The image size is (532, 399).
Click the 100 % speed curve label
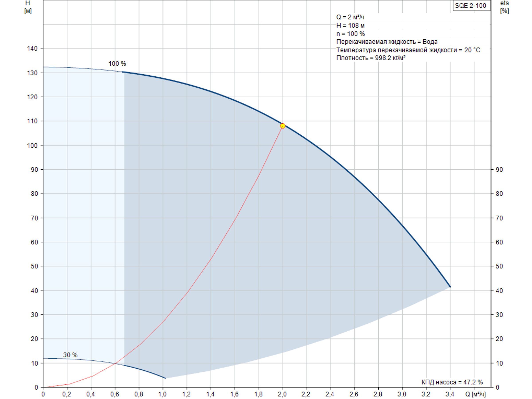pos(117,64)
